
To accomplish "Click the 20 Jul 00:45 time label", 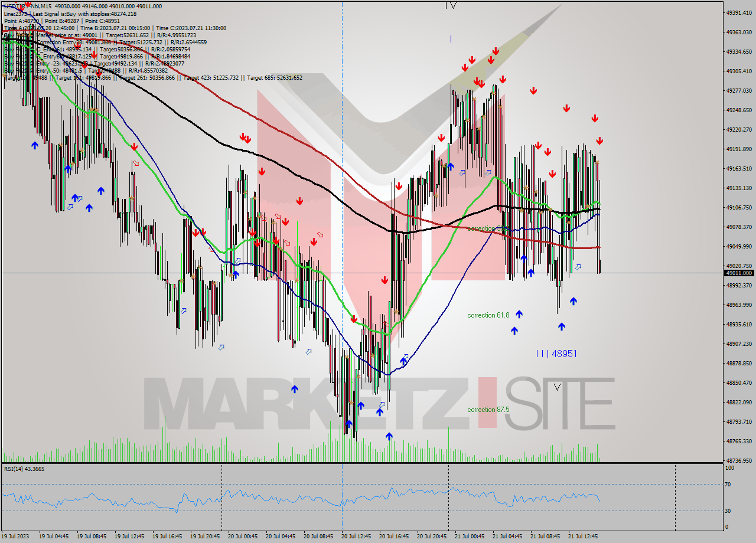I will tap(243, 537).
